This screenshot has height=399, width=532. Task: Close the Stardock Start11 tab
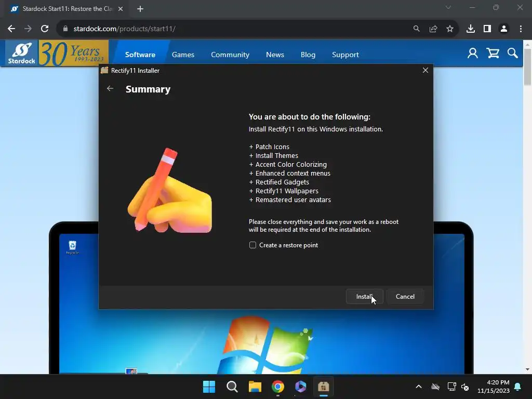(121, 9)
